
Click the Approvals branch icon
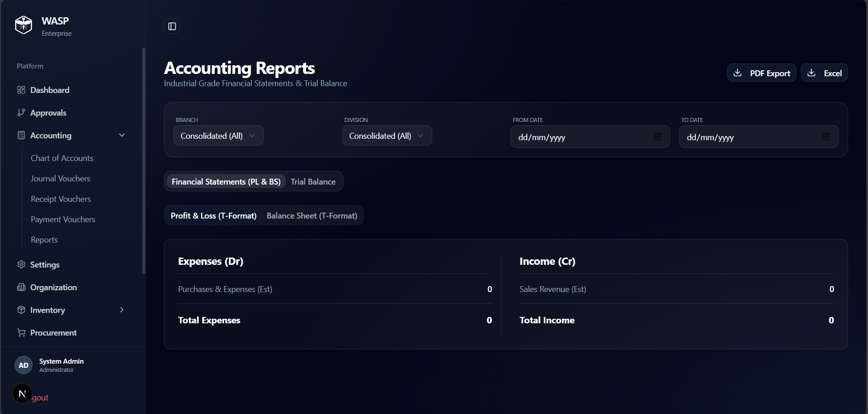pos(21,112)
